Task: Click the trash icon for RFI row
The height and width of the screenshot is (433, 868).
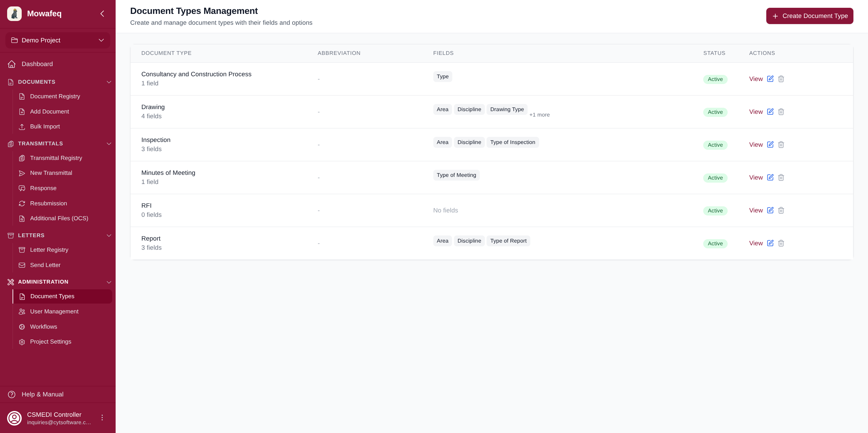Action: click(781, 210)
